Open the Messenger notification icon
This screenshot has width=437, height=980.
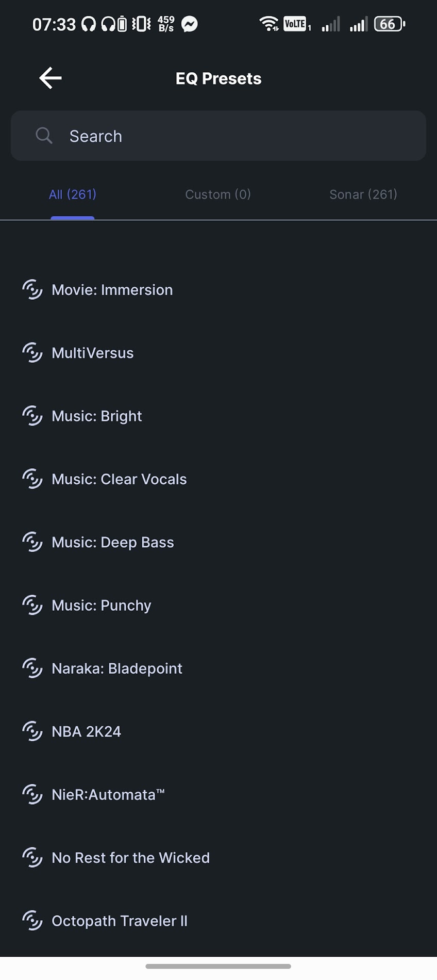pyautogui.click(x=190, y=24)
